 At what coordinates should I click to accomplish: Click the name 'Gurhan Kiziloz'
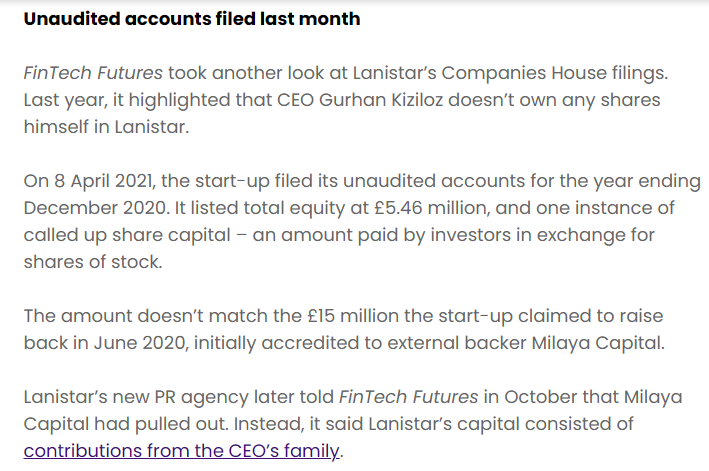(x=381, y=100)
